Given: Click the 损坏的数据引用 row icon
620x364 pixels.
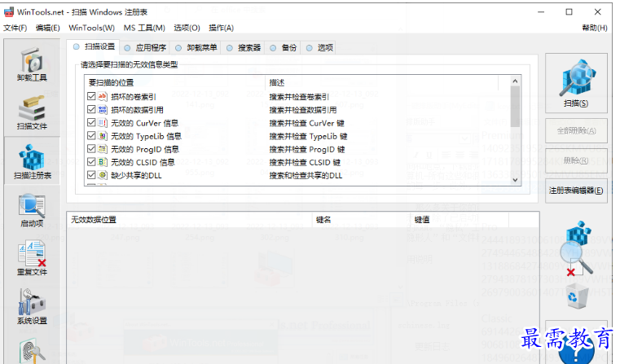Looking at the screenshot, I should tap(103, 109).
